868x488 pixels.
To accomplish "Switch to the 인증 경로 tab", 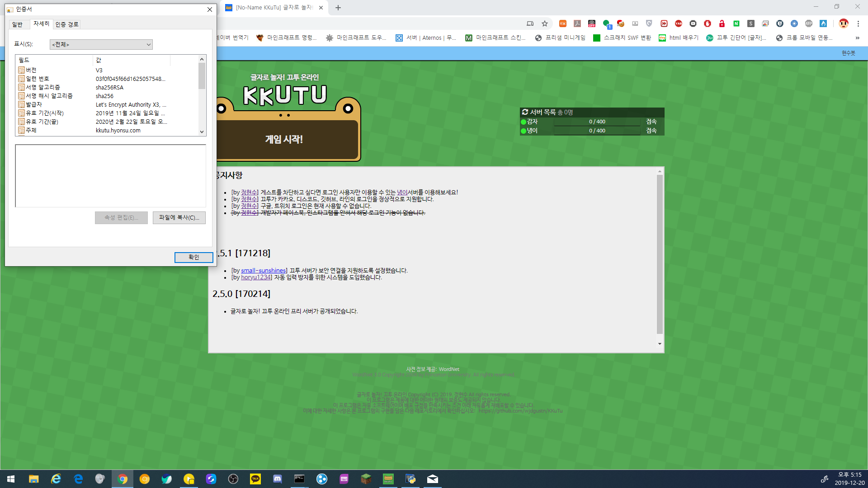I will pyautogui.click(x=66, y=23).
